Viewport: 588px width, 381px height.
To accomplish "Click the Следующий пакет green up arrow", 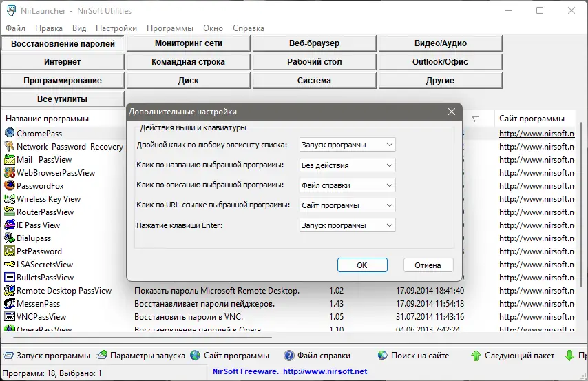I will [x=476, y=355].
